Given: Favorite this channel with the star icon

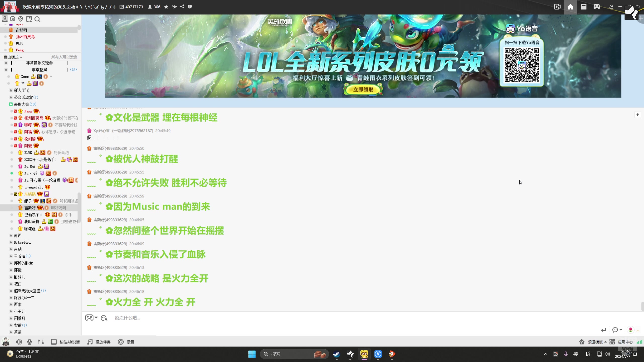Looking at the screenshot, I should tap(166, 7).
